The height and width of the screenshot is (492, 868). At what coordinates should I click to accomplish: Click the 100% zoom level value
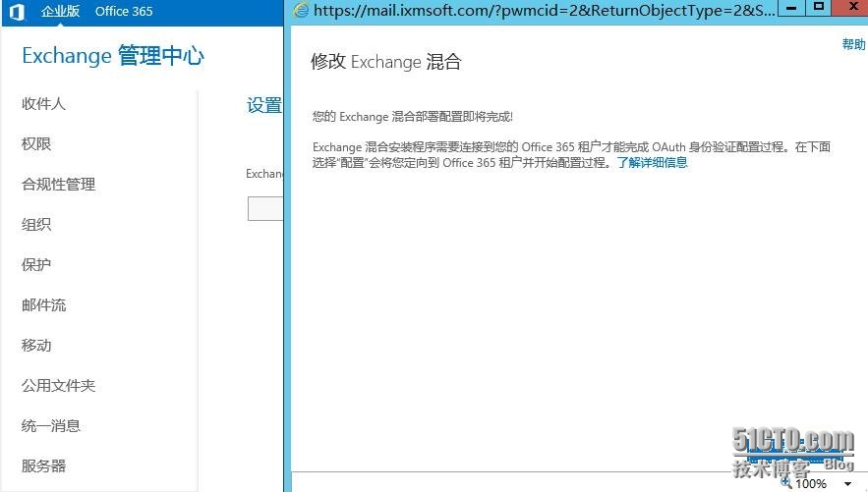[x=811, y=484]
